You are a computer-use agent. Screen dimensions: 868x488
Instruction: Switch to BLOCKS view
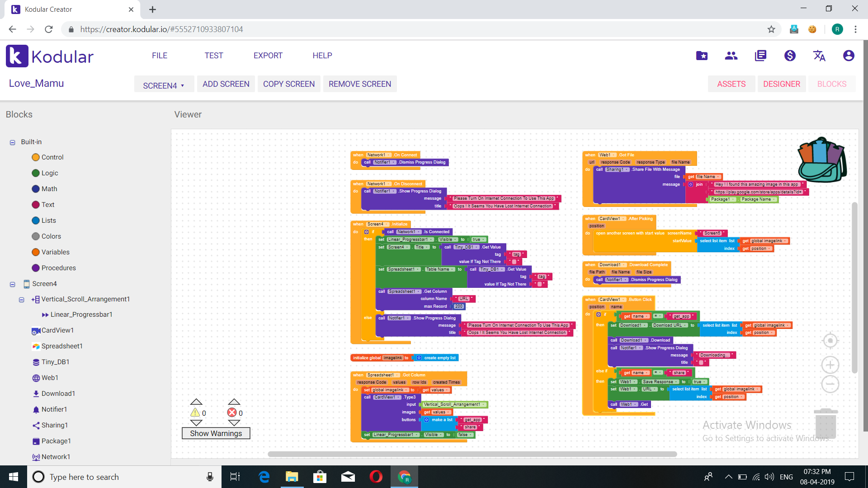point(832,84)
